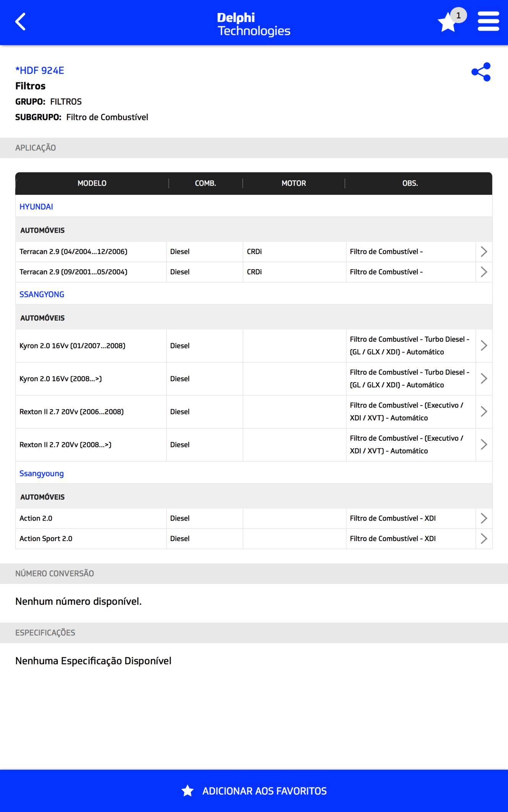Select Rexton II 2.7 20Vv (2006...2008) cell
This screenshot has height=812, width=508.
click(91, 412)
